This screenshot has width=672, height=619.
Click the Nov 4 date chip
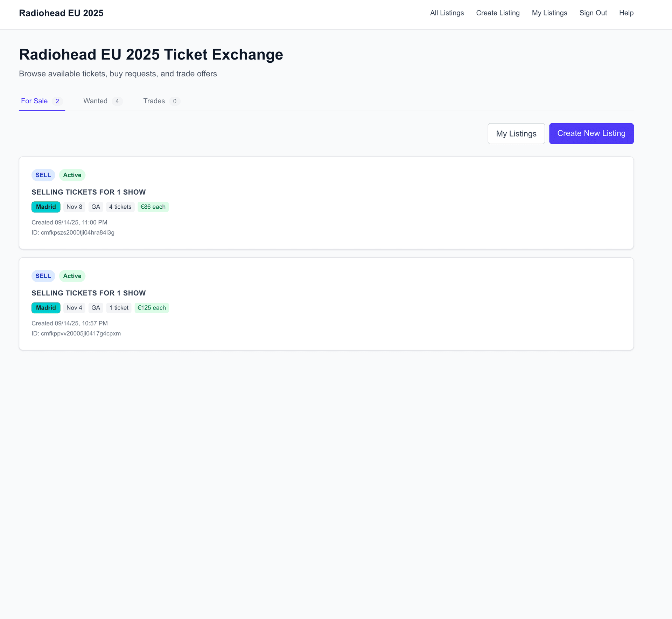coord(74,308)
